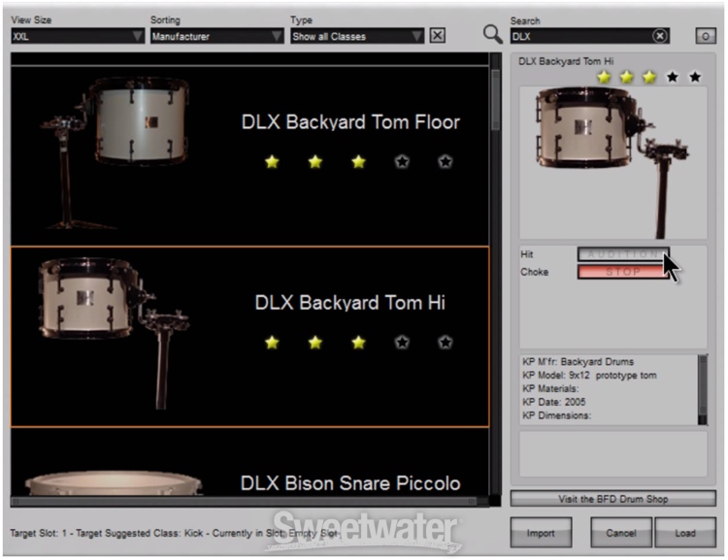Toggle fifth star on DLX Backyard Tom Hi
The height and width of the screenshot is (560, 728).
point(445,342)
